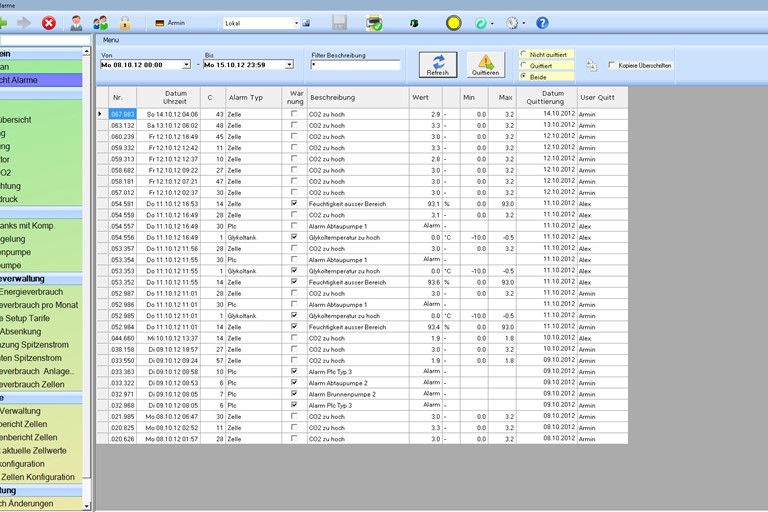The width and height of the screenshot is (768, 512).
Task: Open the 'Bis' end date dropdown
Action: pyautogui.click(x=289, y=65)
